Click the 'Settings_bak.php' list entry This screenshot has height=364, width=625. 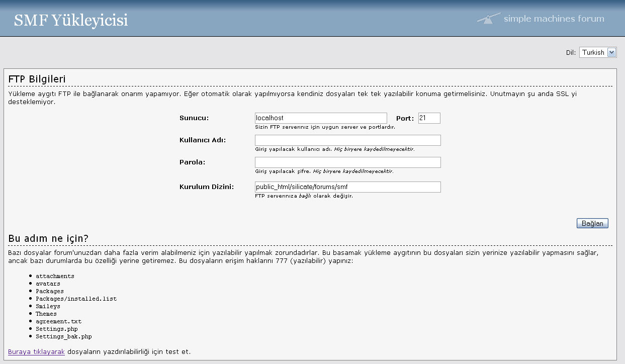[x=64, y=336]
